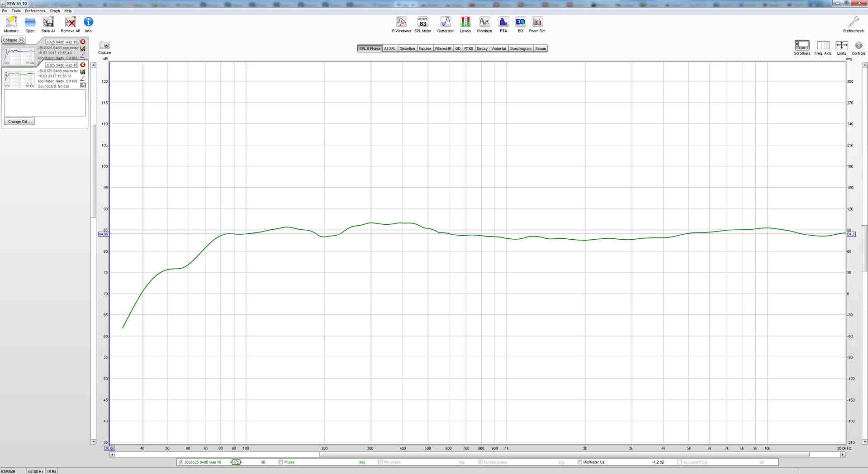
Task: Open notes icon beside Soundcard: No Cal
Action: (x=83, y=85)
